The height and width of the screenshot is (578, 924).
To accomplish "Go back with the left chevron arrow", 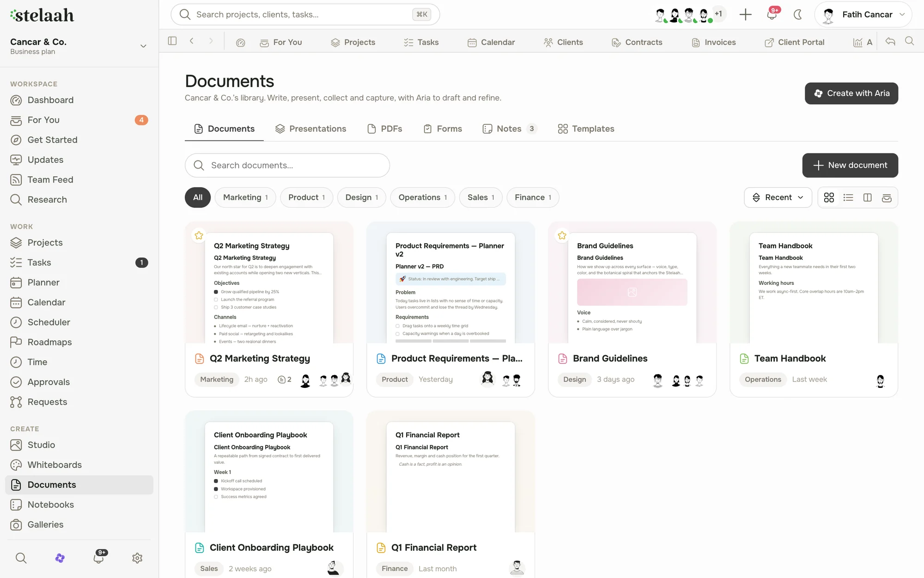I will tap(192, 41).
